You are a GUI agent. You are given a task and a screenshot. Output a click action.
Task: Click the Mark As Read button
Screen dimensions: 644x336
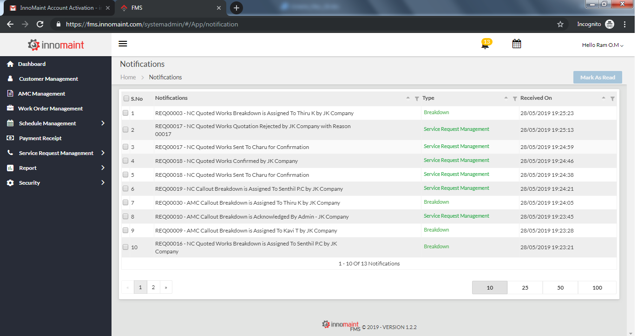click(598, 77)
